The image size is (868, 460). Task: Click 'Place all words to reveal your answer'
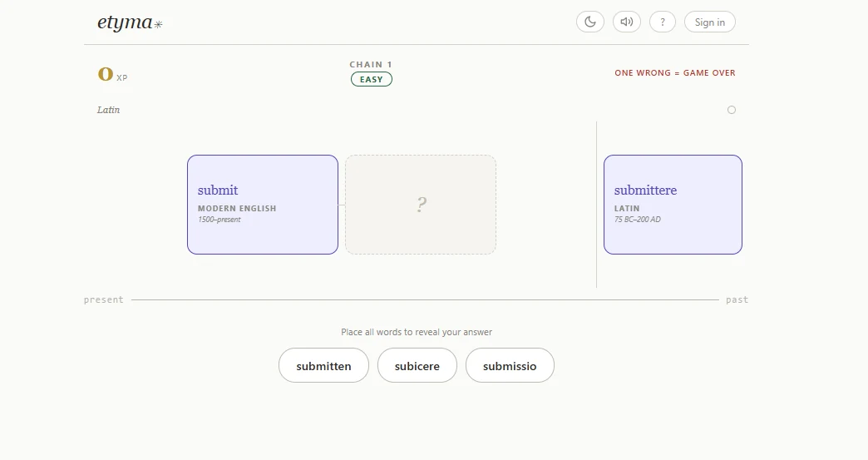(x=417, y=332)
